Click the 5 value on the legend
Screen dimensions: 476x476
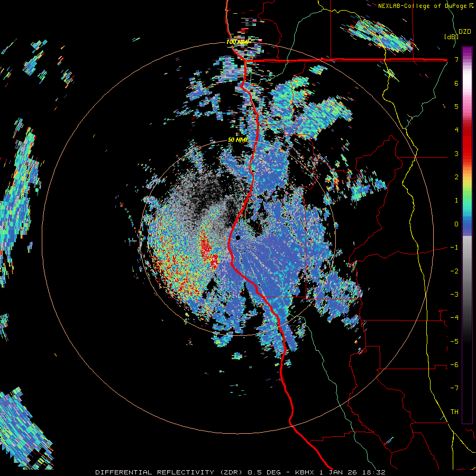[456, 106]
